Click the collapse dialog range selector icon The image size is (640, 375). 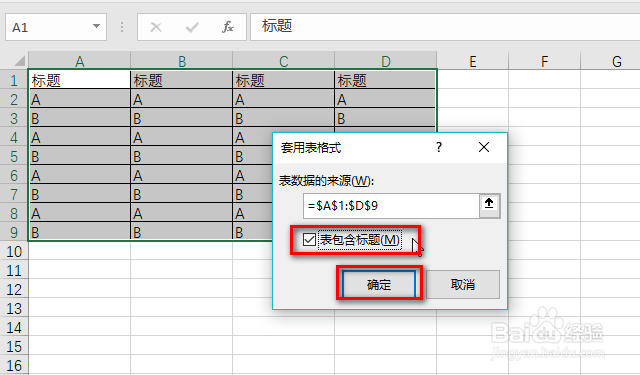pos(489,205)
